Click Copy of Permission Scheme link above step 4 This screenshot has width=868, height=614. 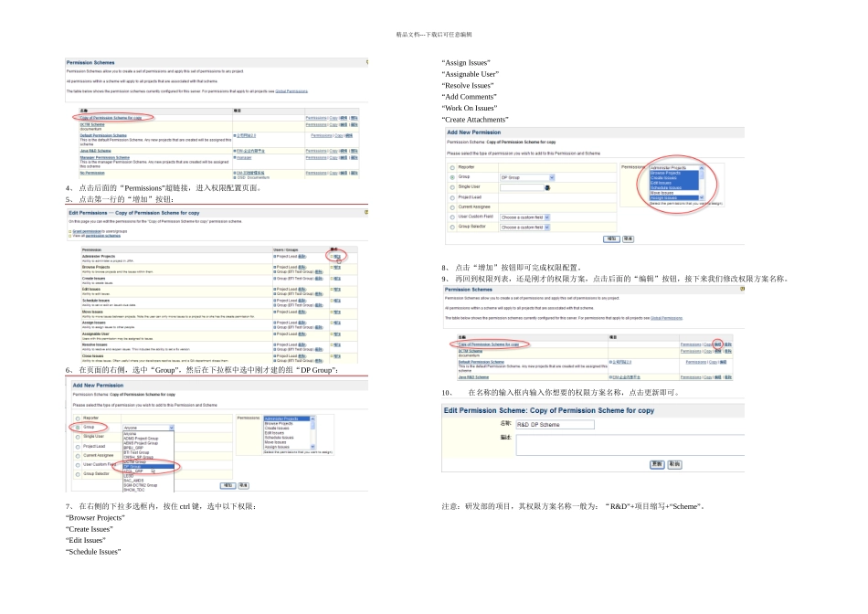click(x=111, y=117)
